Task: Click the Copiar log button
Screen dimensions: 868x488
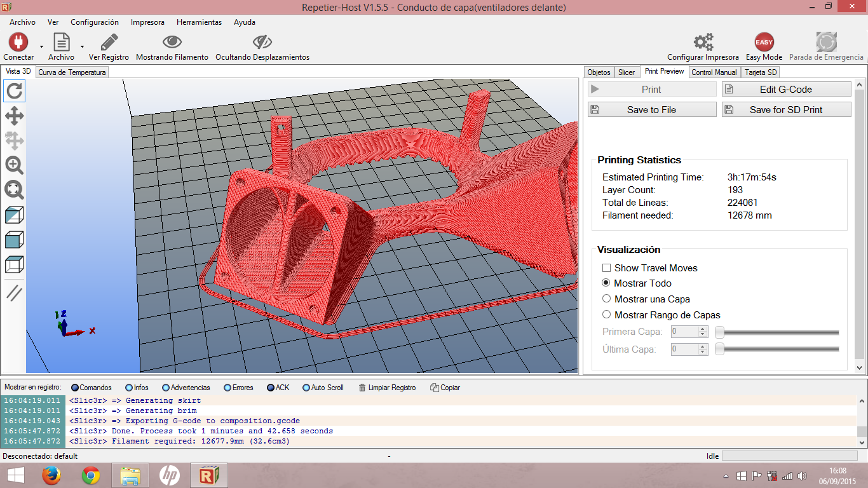Action: [445, 388]
